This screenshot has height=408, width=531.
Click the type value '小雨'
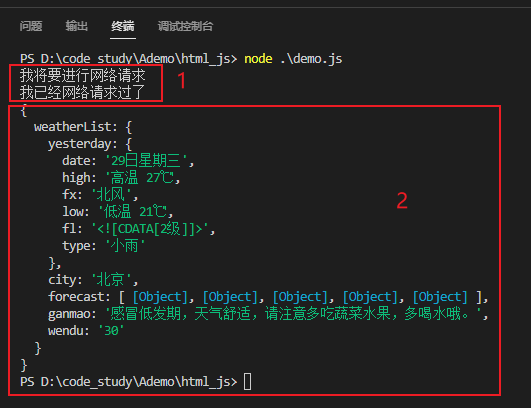pos(125,246)
